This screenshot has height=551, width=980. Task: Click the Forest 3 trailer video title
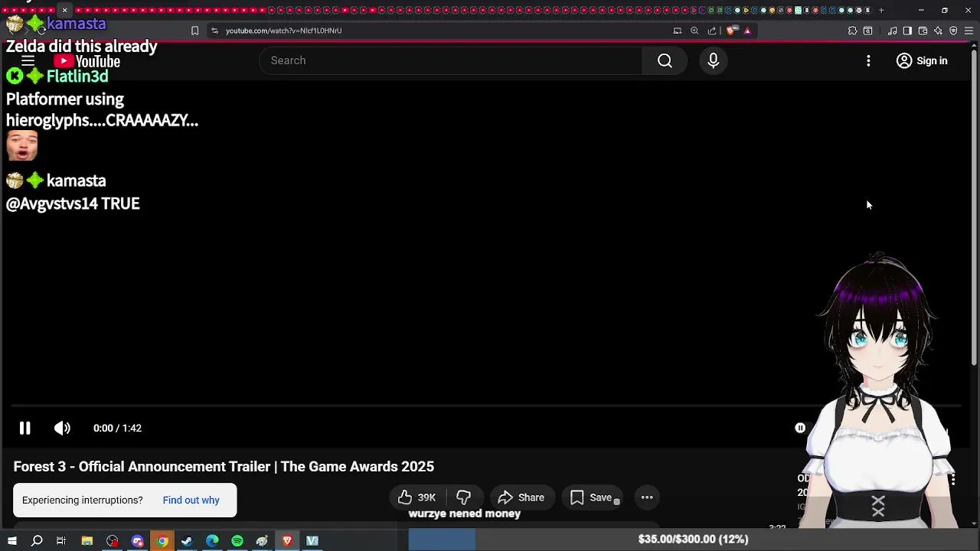click(224, 467)
